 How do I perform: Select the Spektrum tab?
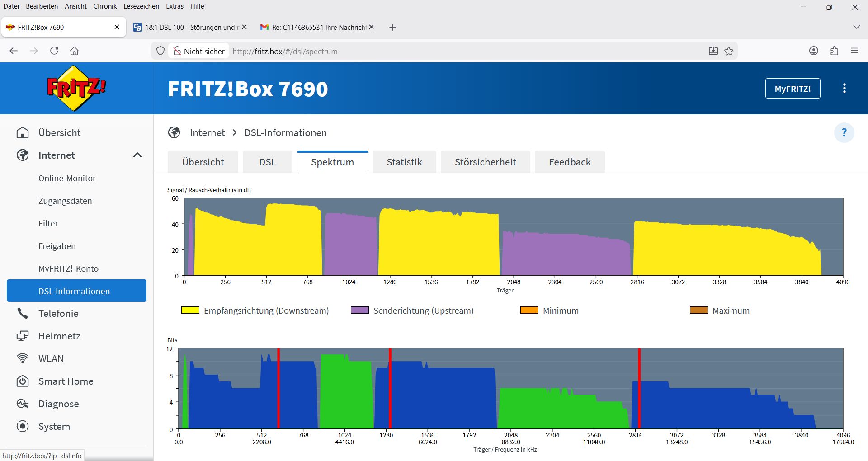pos(333,162)
